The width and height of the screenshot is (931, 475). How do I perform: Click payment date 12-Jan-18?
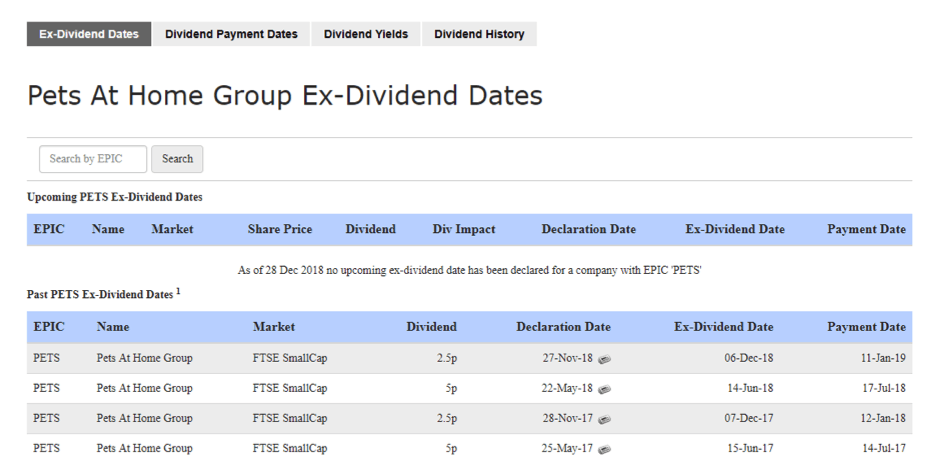pos(884,419)
